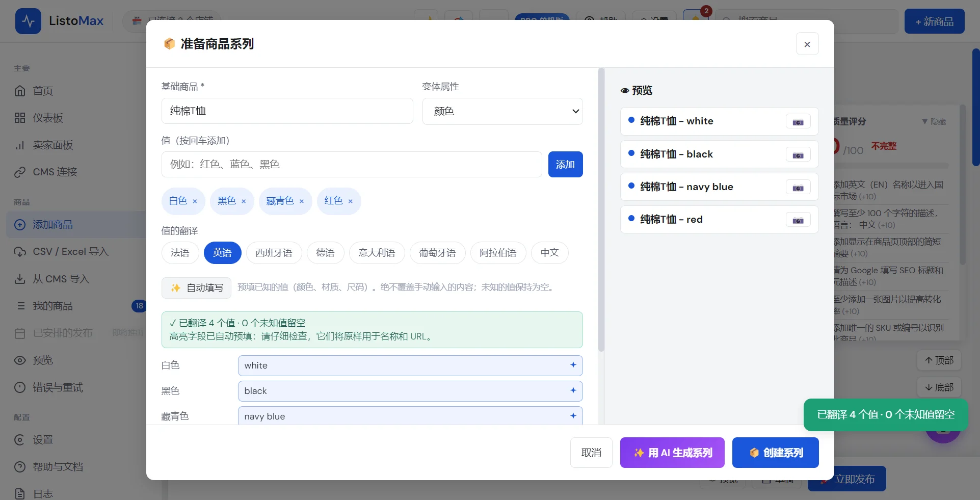The image size is (980, 500).
Task: Open the 变体属性 dropdown showing 颜色
Action: [502, 111]
